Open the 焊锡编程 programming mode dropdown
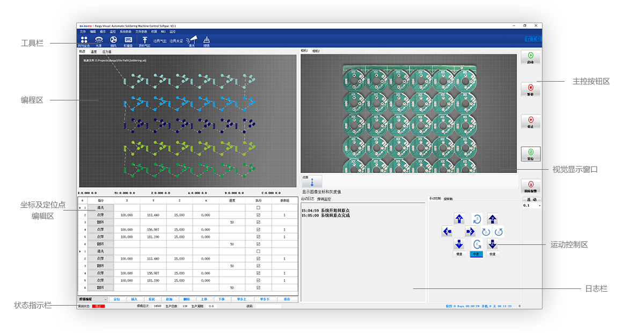 coord(93,299)
